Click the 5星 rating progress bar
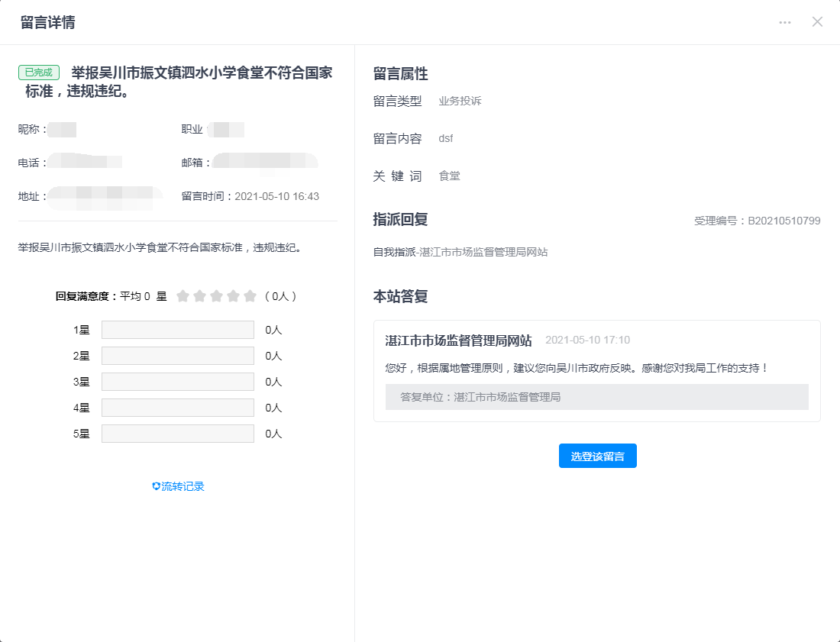840x642 pixels. coord(177,434)
